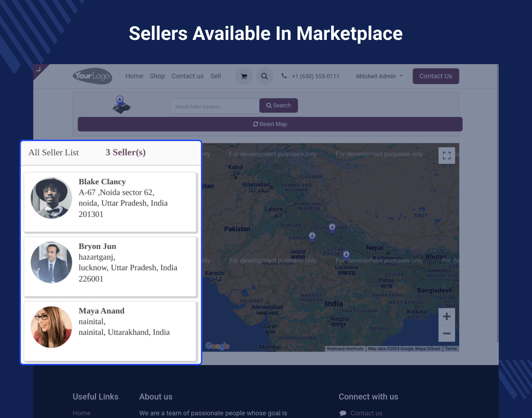The image size is (532, 418).
Task: Select Bryon Jun seller card
Action: point(110,266)
